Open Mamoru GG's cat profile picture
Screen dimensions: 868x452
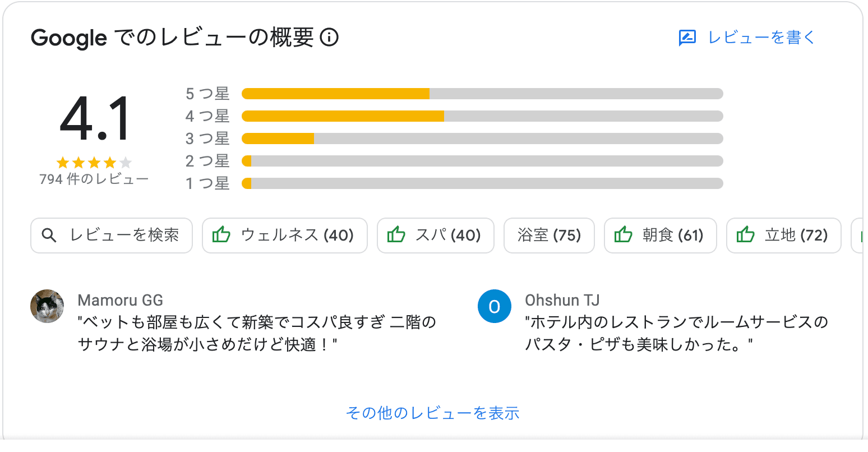pyautogui.click(x=47, y=306)
